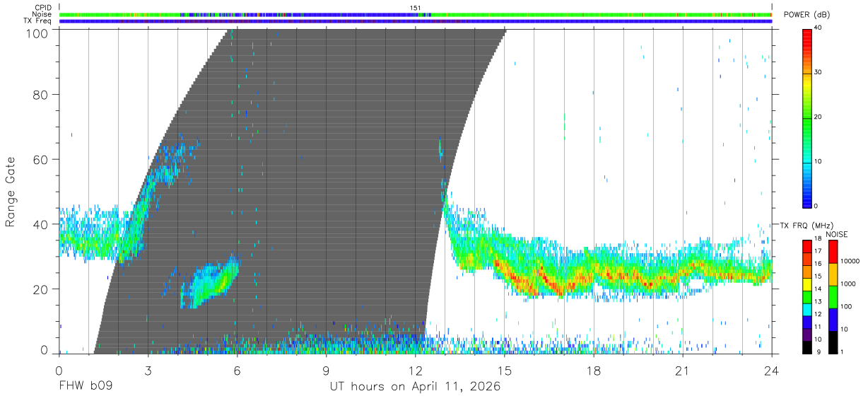Click the 100 label on NOISE legend
The image size is (868, 401).
(x=847, y=306)
